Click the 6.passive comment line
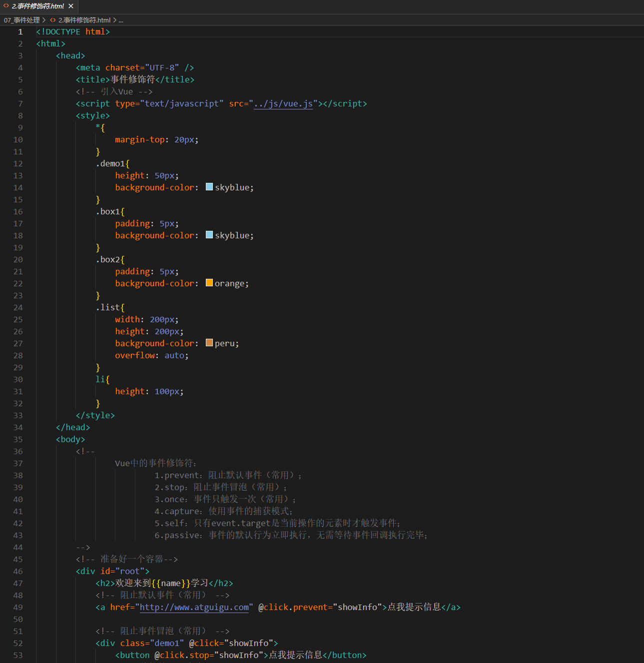The image size is (644, 663). coord(291,535)
